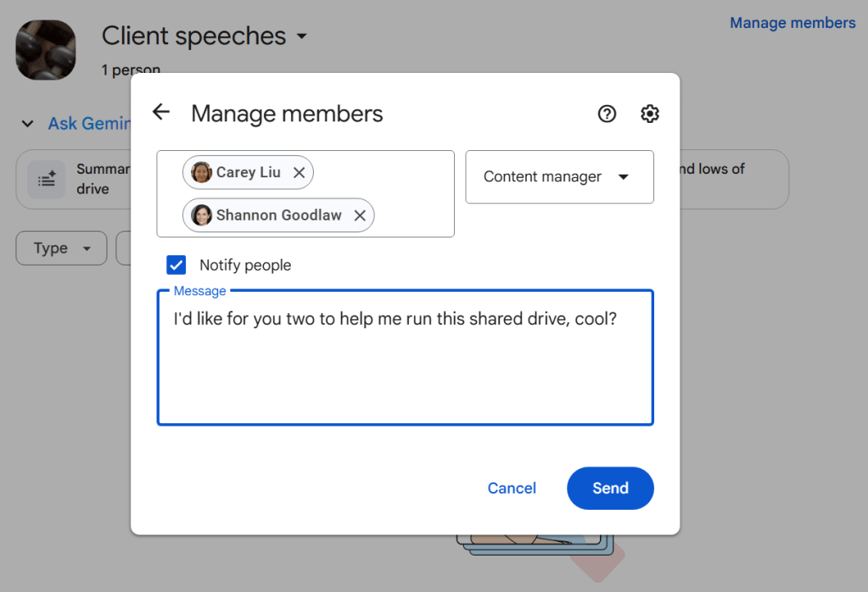Open the Type filter dropdown
Screen dimensions: 868x592
tap(61, 248)
